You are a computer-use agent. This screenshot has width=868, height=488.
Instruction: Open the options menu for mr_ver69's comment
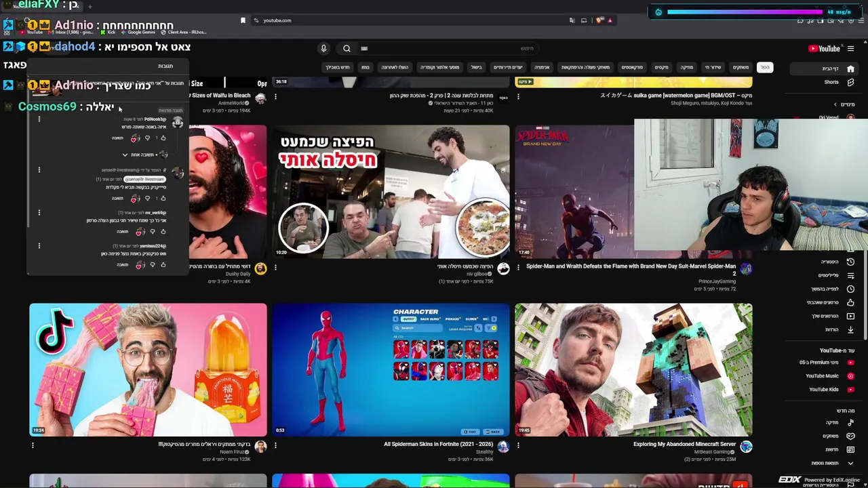[39, 212]
